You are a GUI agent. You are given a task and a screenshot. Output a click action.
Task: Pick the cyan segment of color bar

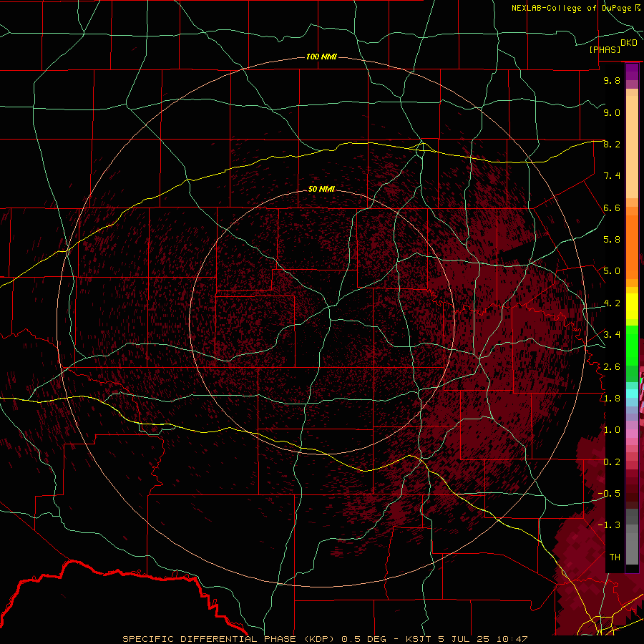click(x=632, y=394)
